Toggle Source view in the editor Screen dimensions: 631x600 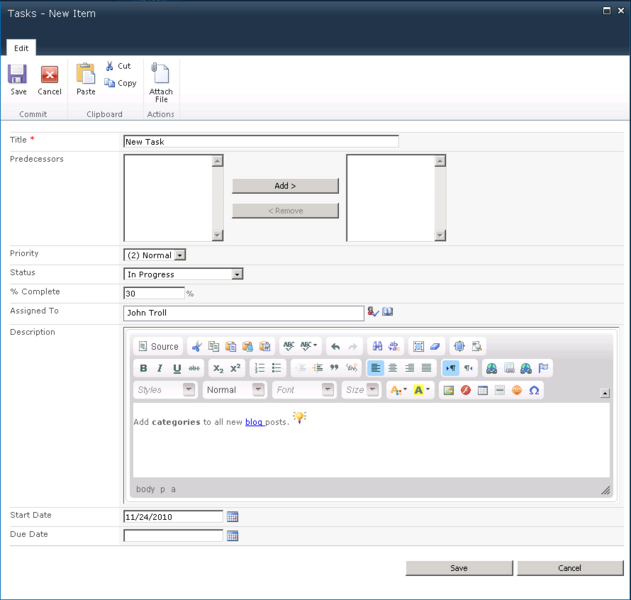(158, 346)
